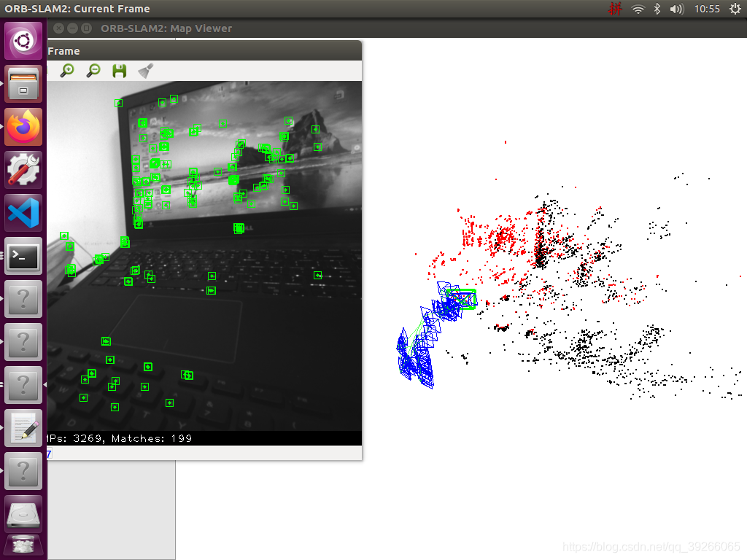This screenshot has width=747, height=560.
Task: Open the Terminal from the dock
Action: click(x=23, y=256)
